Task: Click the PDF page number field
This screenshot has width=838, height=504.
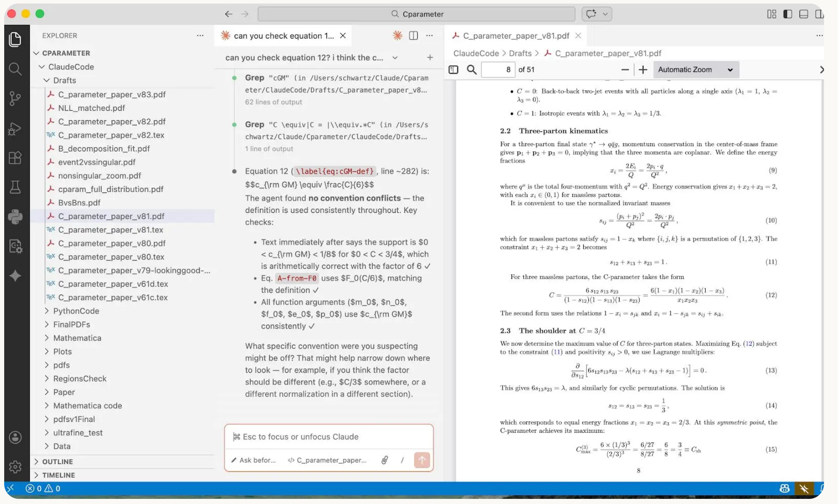Action: [x=497, y=70]
